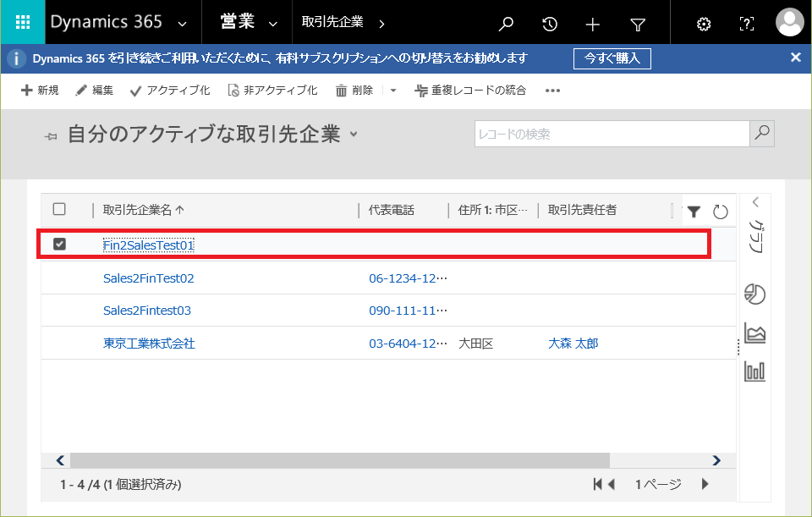Go to previous page arrow

point(612,484)
